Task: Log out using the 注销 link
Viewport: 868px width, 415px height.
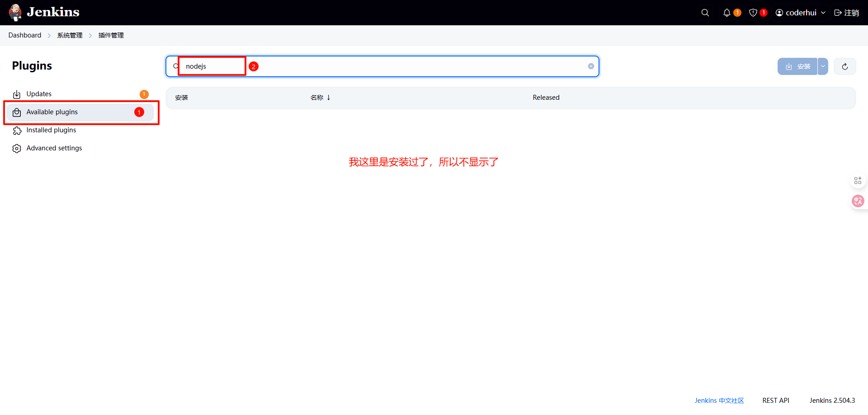Action: coord(846,13)
